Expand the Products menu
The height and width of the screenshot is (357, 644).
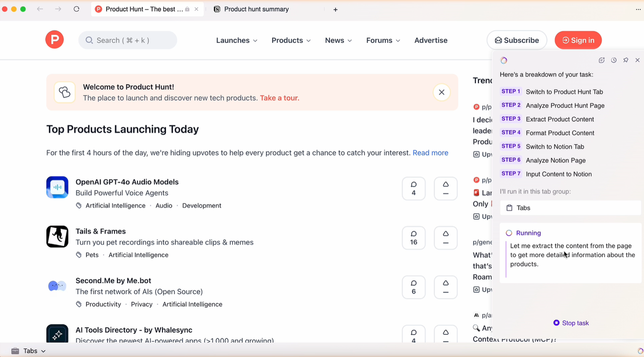click(x=291, y=40)
